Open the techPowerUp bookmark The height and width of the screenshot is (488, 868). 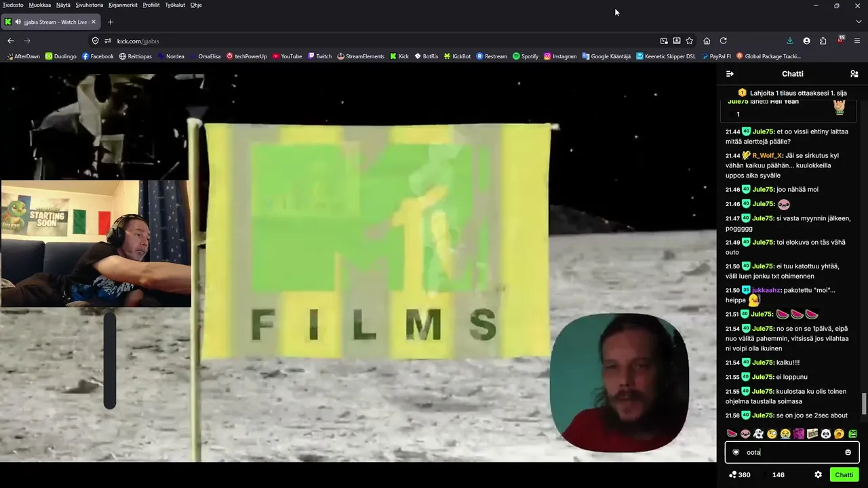click(x=247, y=56)
